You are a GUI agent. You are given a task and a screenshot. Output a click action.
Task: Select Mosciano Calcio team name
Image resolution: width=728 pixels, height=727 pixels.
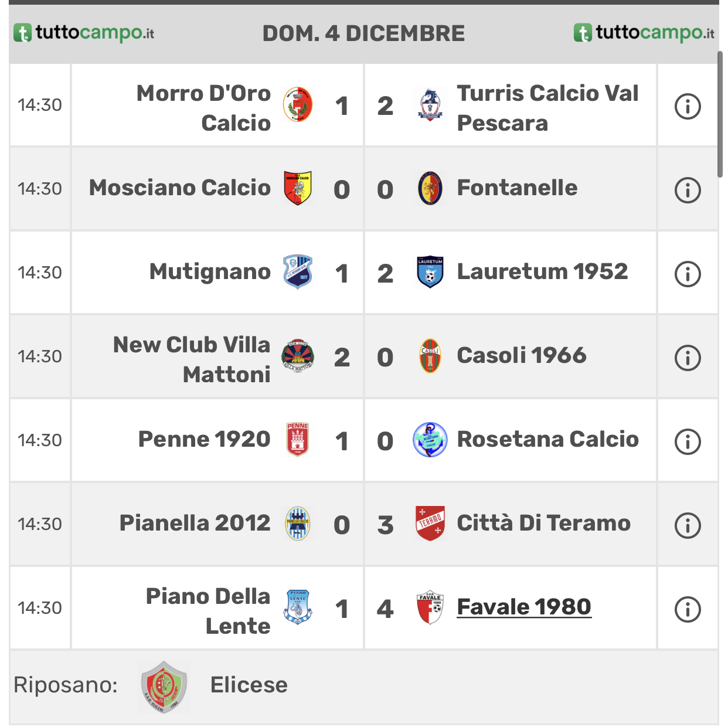click(180, 188)
